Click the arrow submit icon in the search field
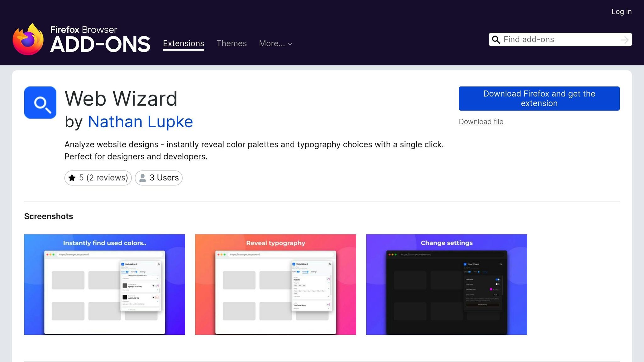Screen dimensions: 644x362 pyautogui.click(x=625, y=40)
